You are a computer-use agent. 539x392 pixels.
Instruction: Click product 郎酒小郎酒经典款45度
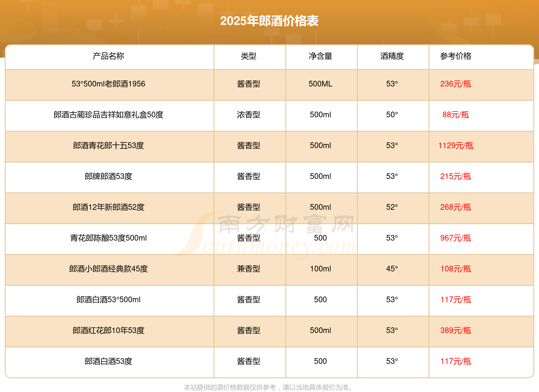[108, 269]
